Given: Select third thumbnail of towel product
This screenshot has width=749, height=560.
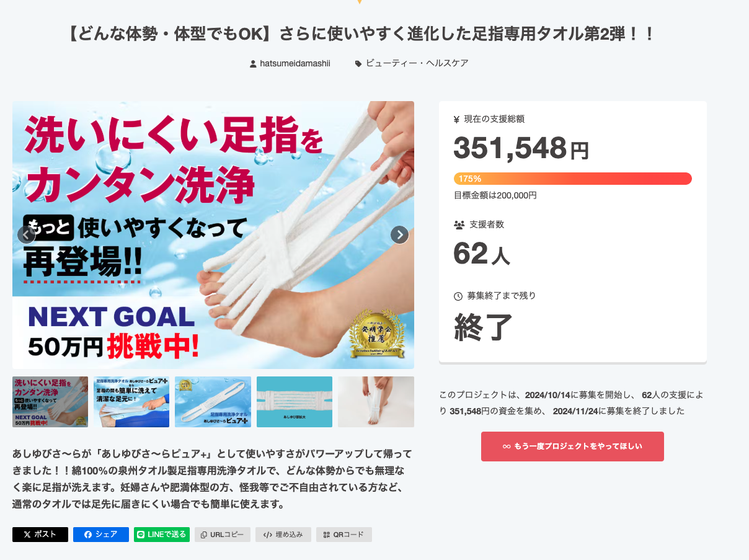Looking at the screenshot, I should point(213,402).
